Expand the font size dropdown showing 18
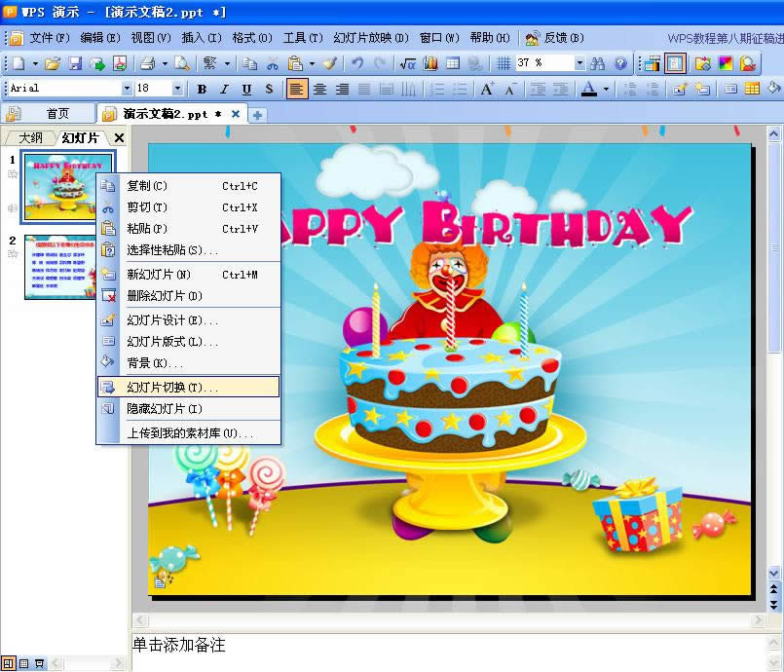This screenshot has height=672, width=784. click(177, 89)
